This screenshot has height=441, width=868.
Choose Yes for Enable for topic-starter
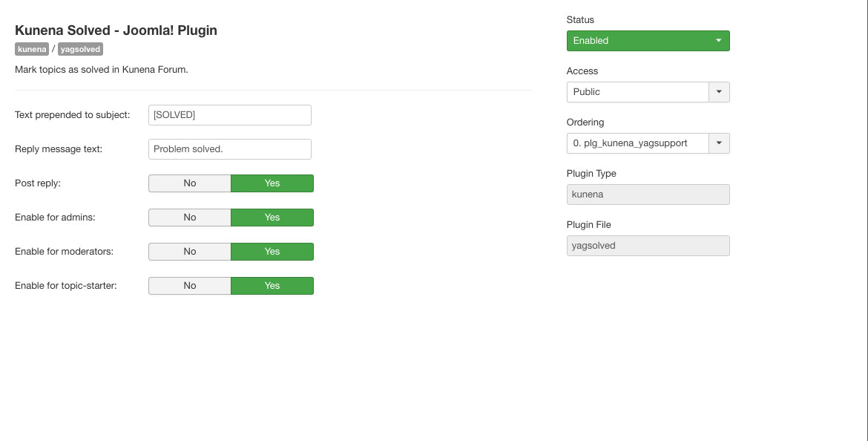[x=272, y=286]
